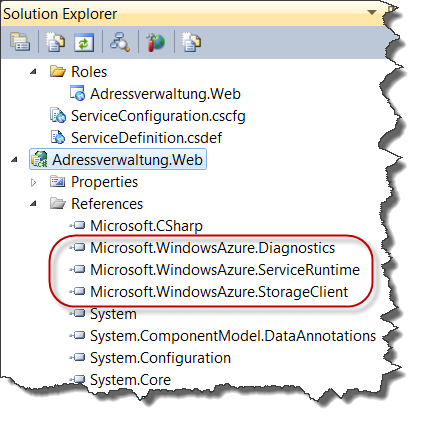435x423 pixels.
Task: Select Microsoft.WindowsAzure.ServiceRuntime reference
Action: 225,270
